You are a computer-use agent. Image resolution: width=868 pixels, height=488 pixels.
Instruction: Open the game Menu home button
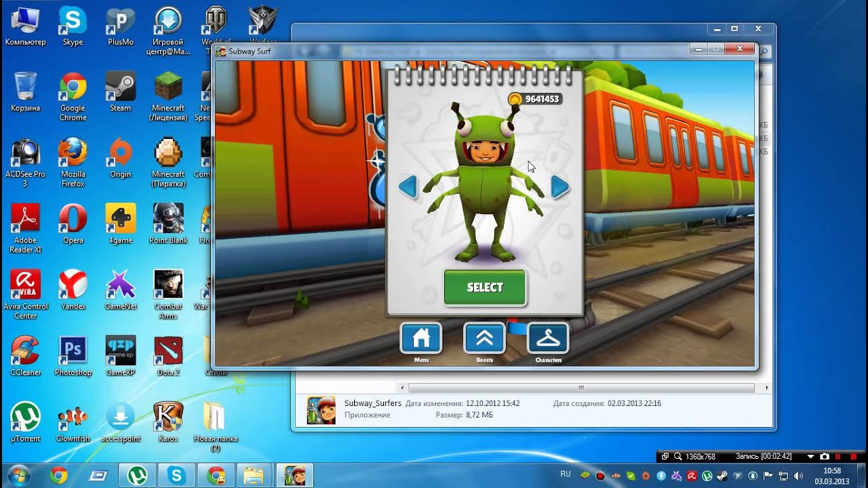[x=421, y=338]
